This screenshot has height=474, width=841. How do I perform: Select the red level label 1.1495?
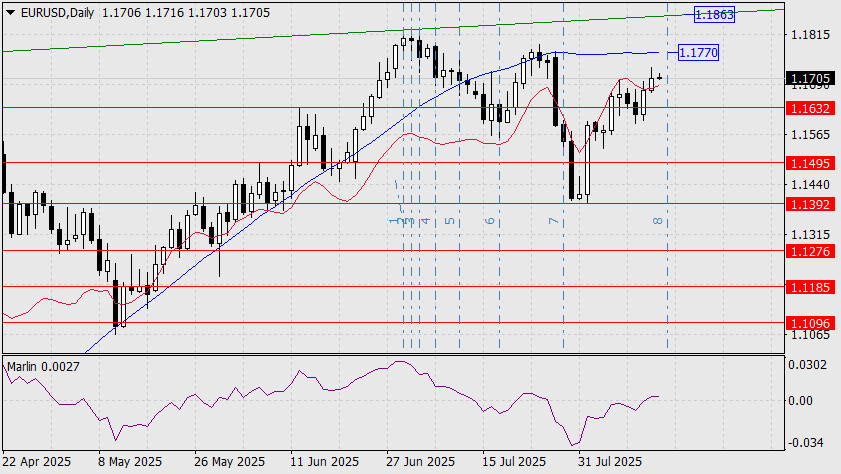click(810, 163)
